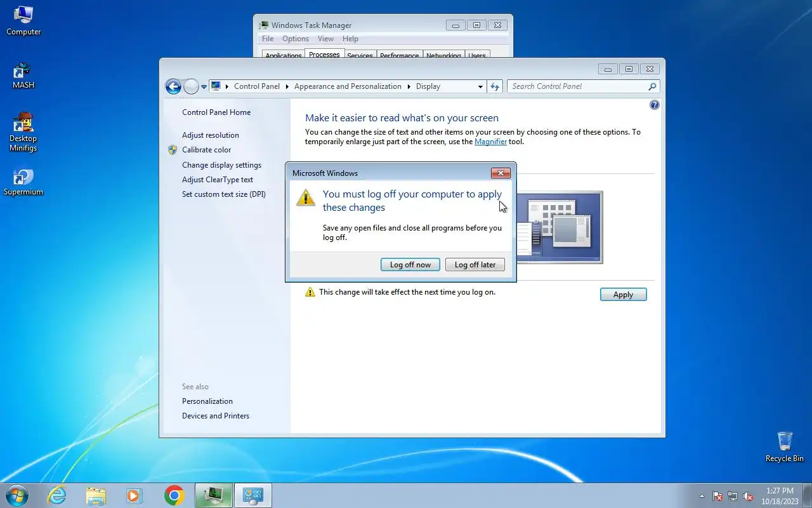Open recent pages dropdown arrow
Screen dimensions: 812x508
pos(204,87)
